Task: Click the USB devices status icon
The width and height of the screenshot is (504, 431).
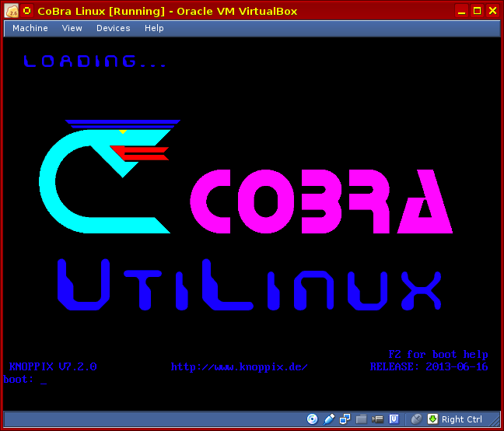Action: [x=329, y=419]
